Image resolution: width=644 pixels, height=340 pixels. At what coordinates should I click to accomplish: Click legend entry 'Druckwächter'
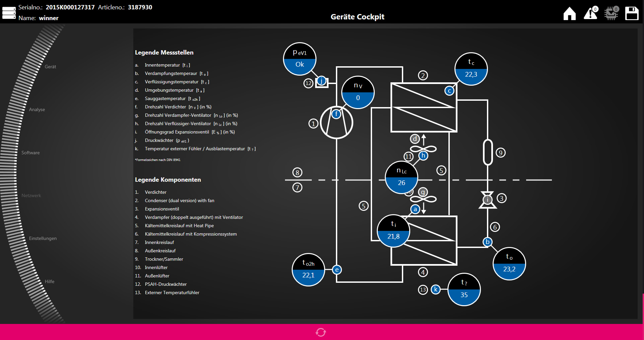click(167, 140)
